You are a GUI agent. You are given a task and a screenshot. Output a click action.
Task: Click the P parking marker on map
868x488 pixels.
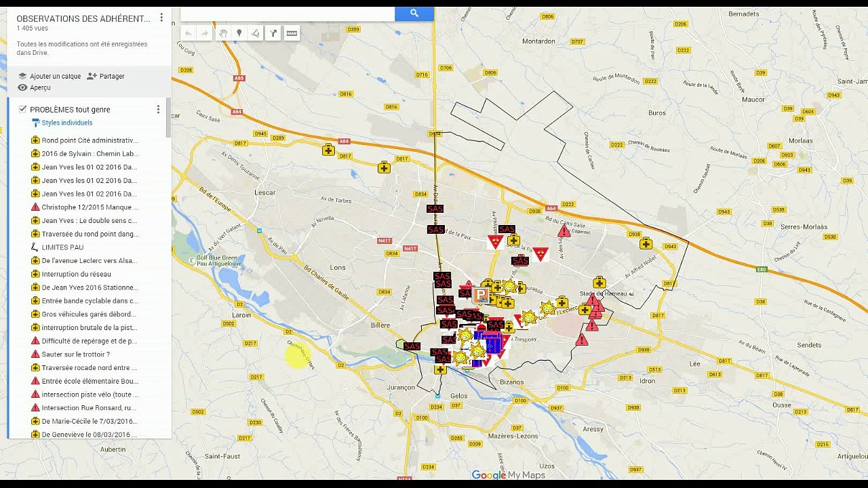481,295
